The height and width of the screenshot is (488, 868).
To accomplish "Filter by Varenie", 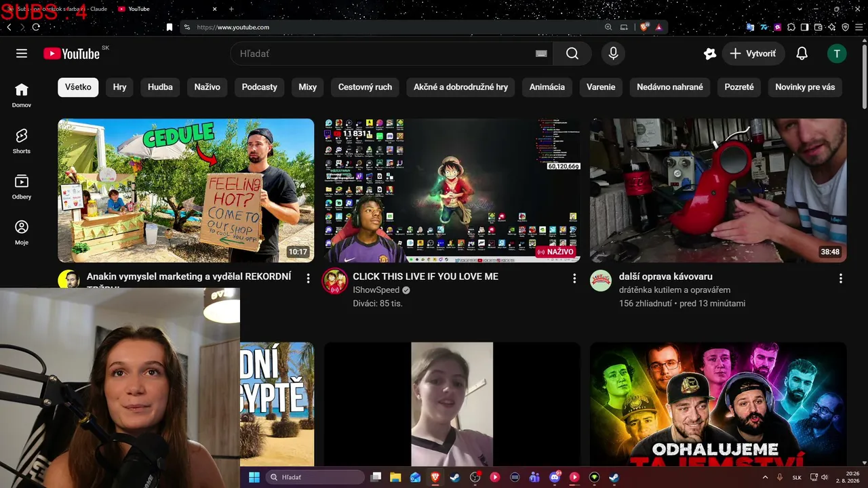I will (601, 87).
